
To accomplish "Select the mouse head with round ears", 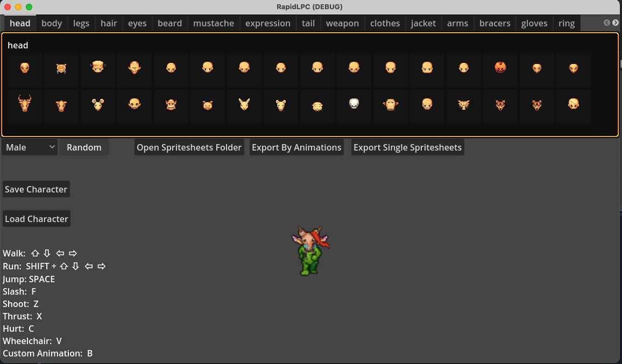I will click(97, 105).
